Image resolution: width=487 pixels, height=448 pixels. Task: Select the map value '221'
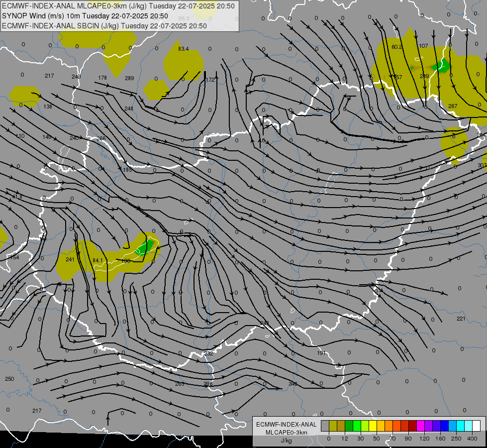point(461,319)
